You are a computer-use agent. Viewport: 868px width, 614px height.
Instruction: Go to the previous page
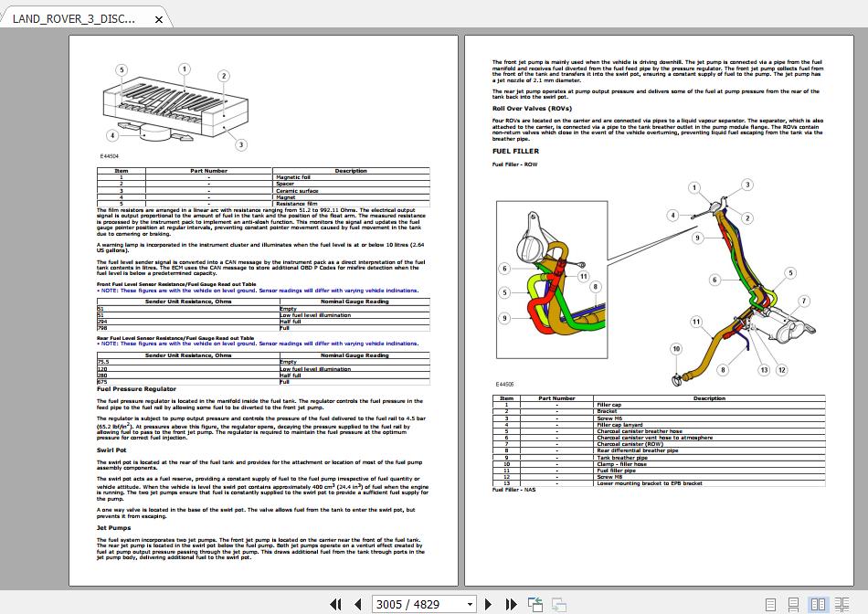point(360,604)
